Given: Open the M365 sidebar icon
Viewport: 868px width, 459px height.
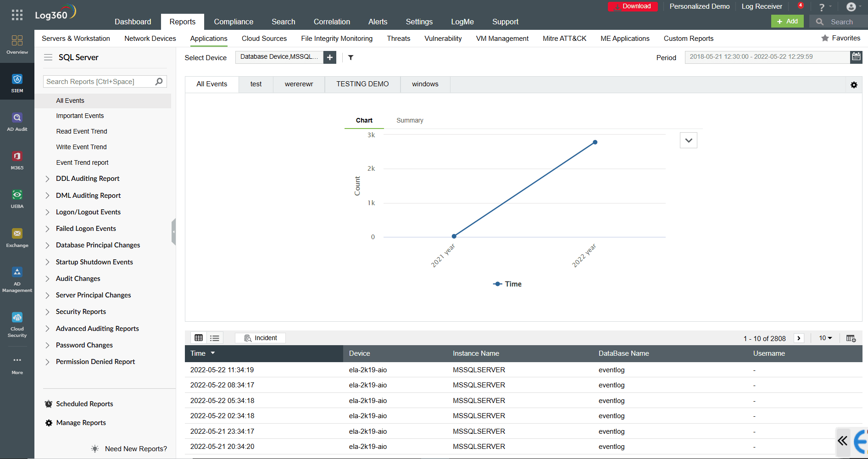Looking at the screenshot, I should pos(17,161).
